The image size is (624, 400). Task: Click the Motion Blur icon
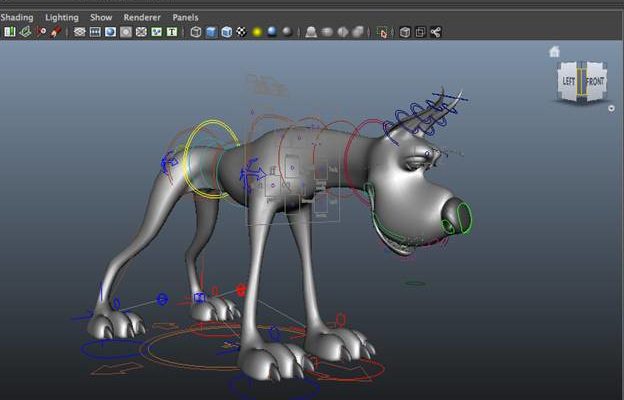tap(327, 32)
